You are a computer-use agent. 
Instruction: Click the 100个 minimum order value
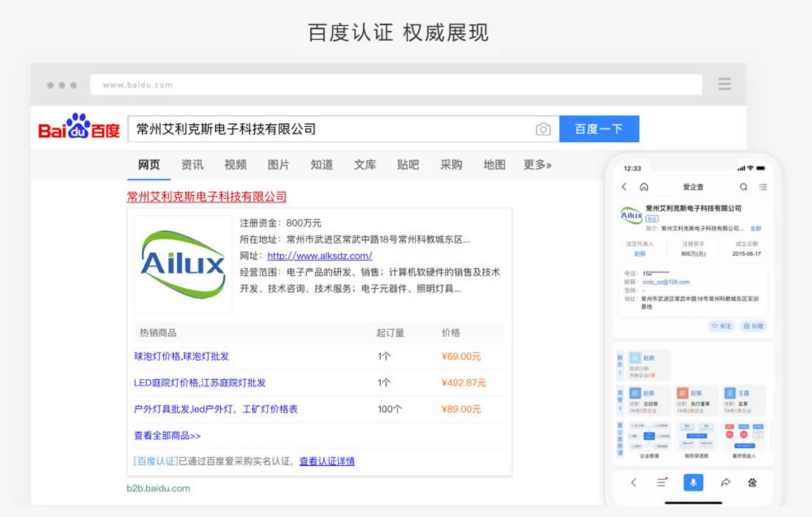pos(390,409)
